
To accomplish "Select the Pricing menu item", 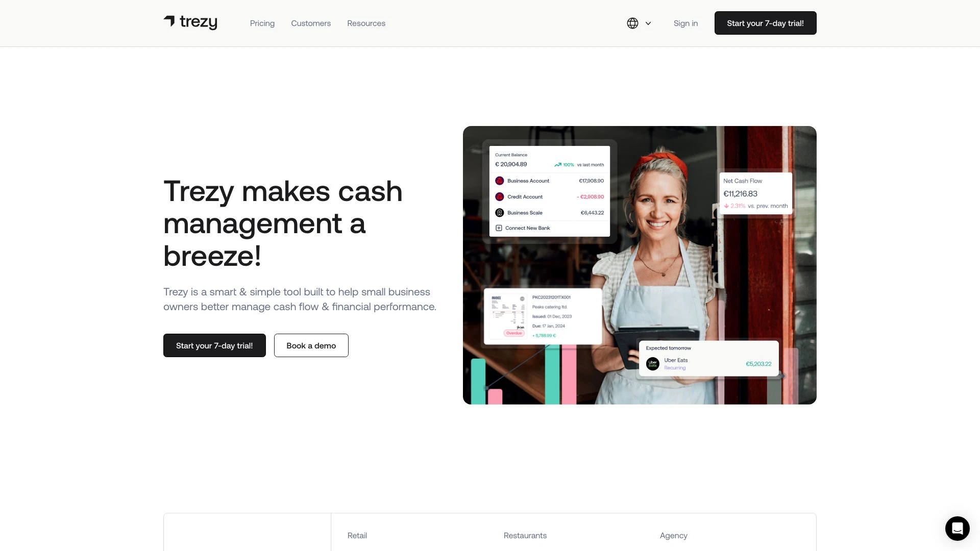I will click(262, 23).
